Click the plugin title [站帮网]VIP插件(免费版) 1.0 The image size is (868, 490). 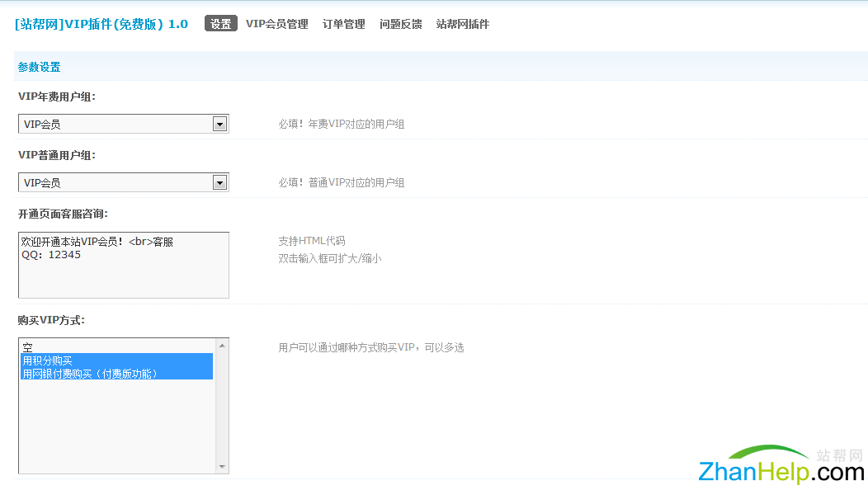97,24
